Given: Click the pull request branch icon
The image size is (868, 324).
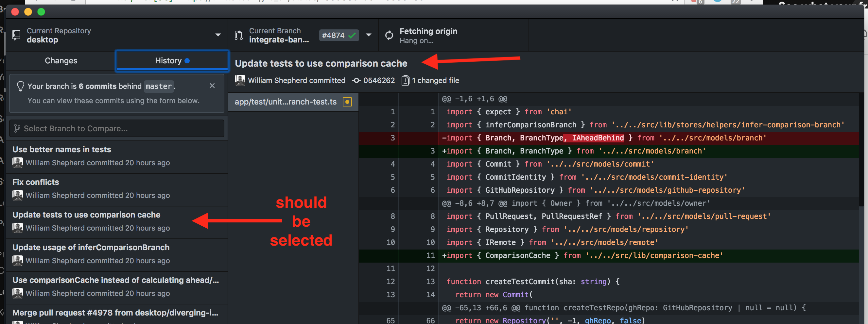Looking at the screenshot, I should [238, 35].
